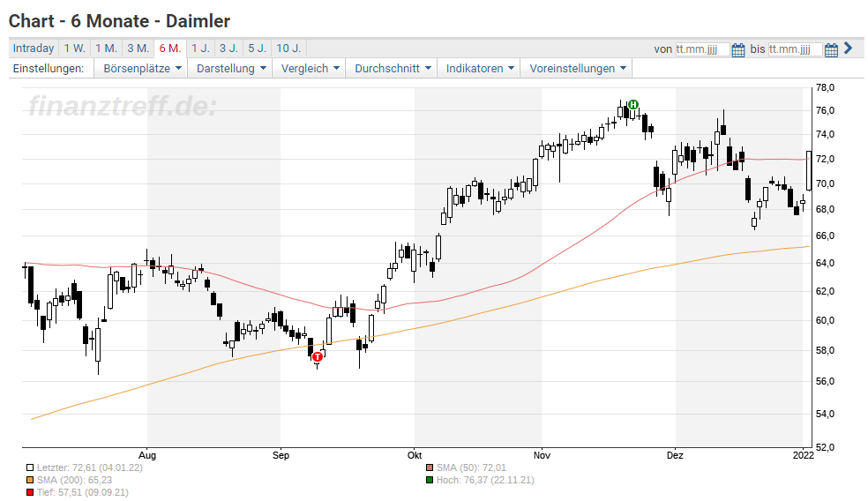
Task: Click the 'von' start date input field
Action: click(x=702, y=49)
